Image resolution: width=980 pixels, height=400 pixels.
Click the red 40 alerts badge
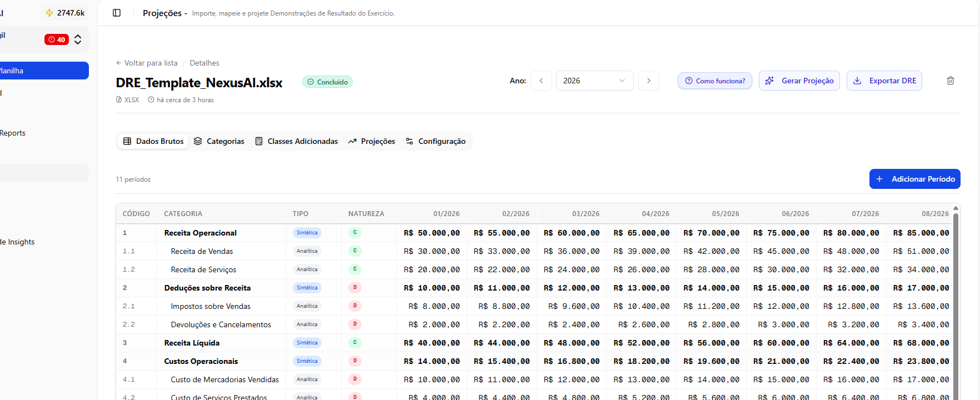coord(57,39)
